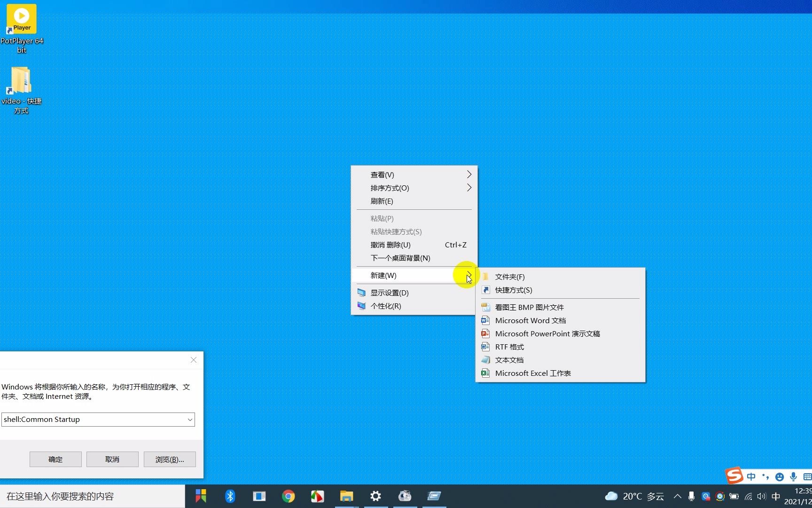Mute sound via the speaker tray icon

pyautogui.click(x=761, y=496)
